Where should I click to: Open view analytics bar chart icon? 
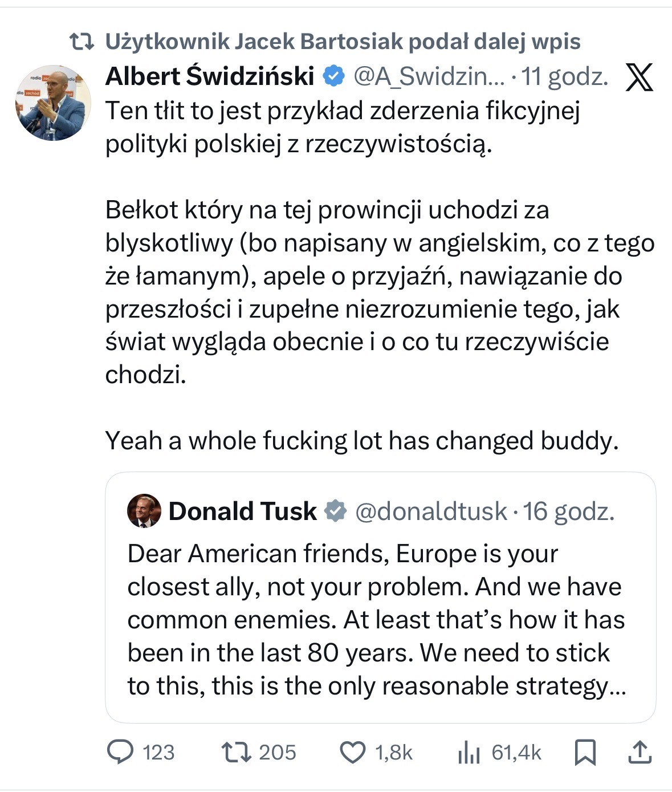click(x=469, y=753)
